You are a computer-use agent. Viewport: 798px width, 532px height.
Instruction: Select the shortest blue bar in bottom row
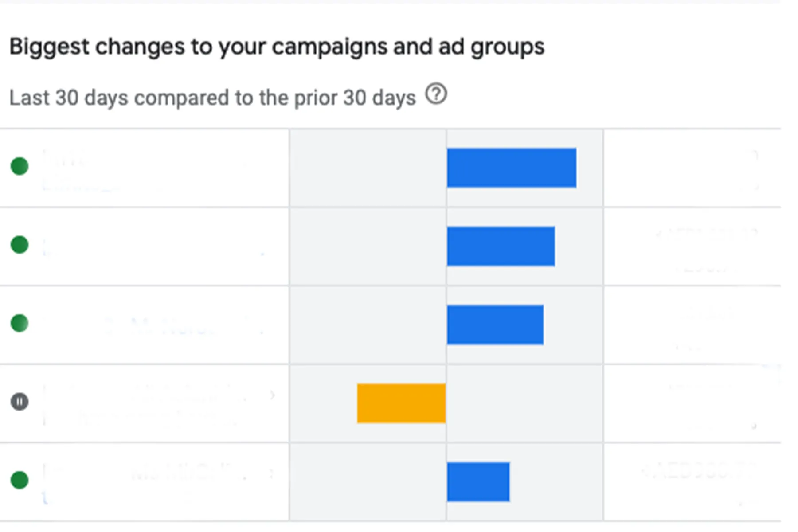[478, 482]
